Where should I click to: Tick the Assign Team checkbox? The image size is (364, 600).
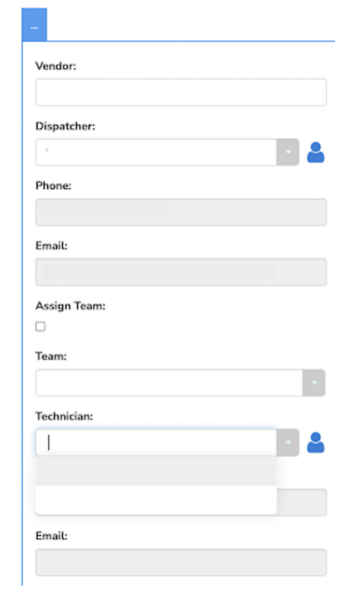click(40, 326)
